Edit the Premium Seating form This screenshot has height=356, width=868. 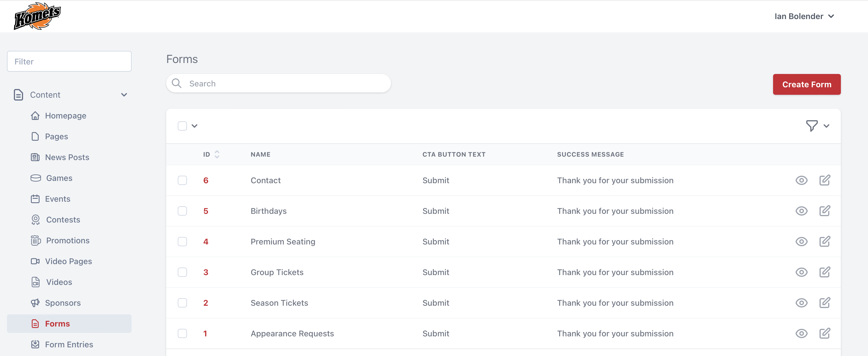[x=824, y=242]
